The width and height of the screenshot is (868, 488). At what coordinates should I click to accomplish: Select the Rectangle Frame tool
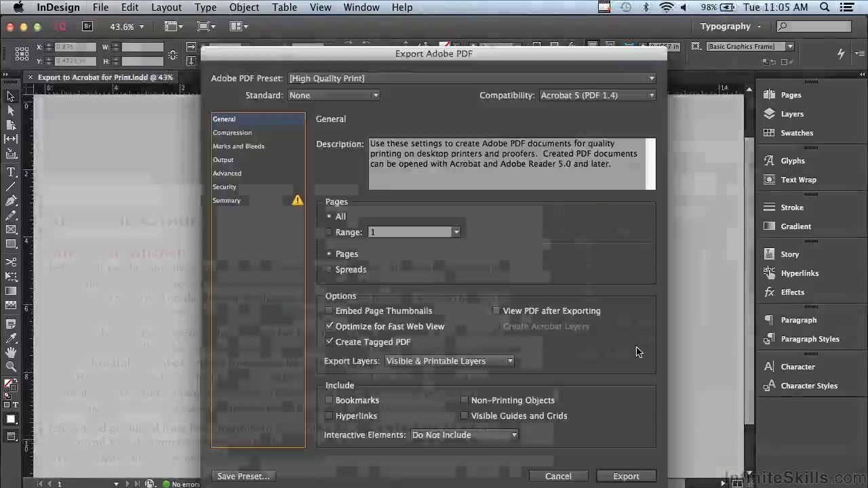point(11,230)
